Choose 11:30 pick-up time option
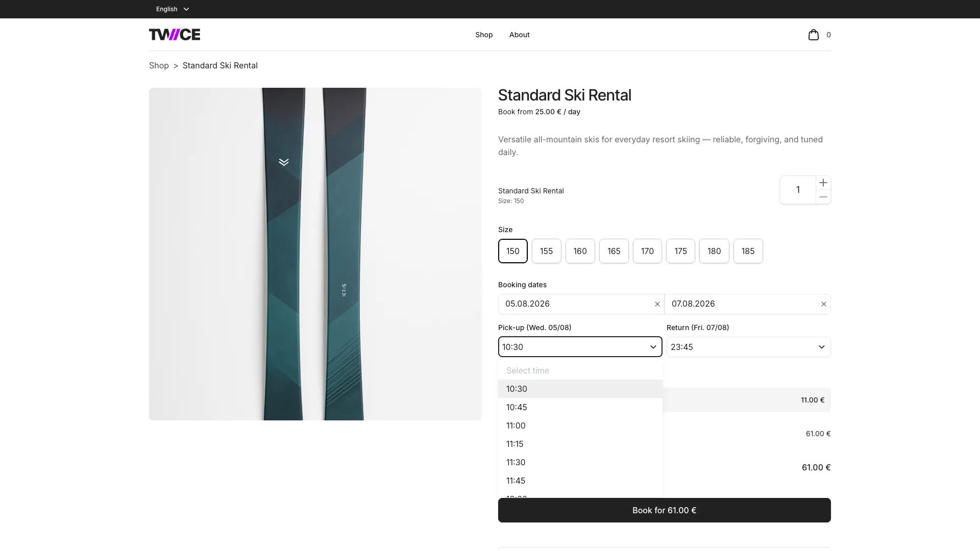This screenshot has width=980, height=551. click(580, 462)
